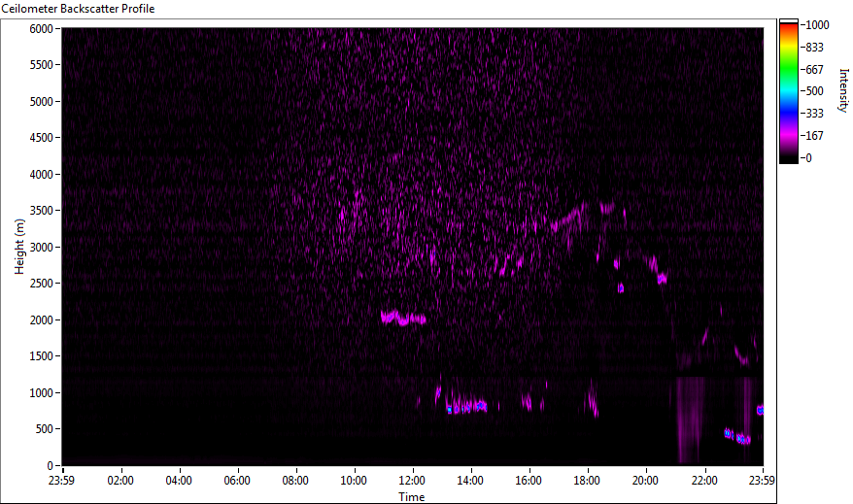Select the 333 intensity scale marker
This screenshot has width=853, height=504.
click(814, 114)
